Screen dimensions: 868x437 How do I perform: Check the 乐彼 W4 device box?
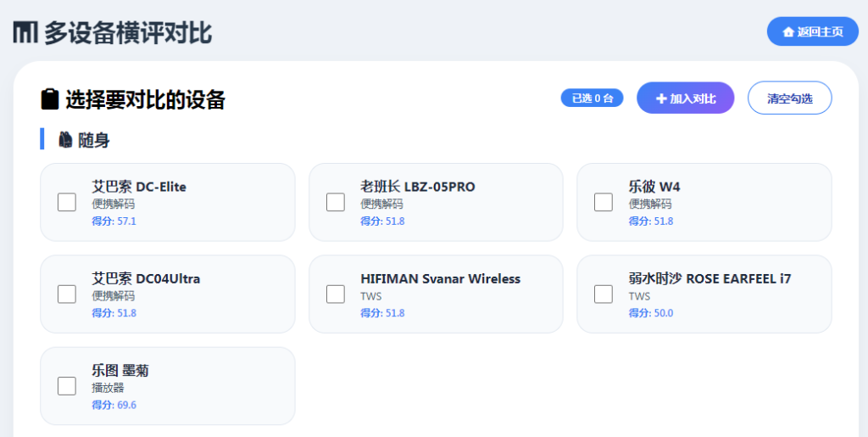604,202
